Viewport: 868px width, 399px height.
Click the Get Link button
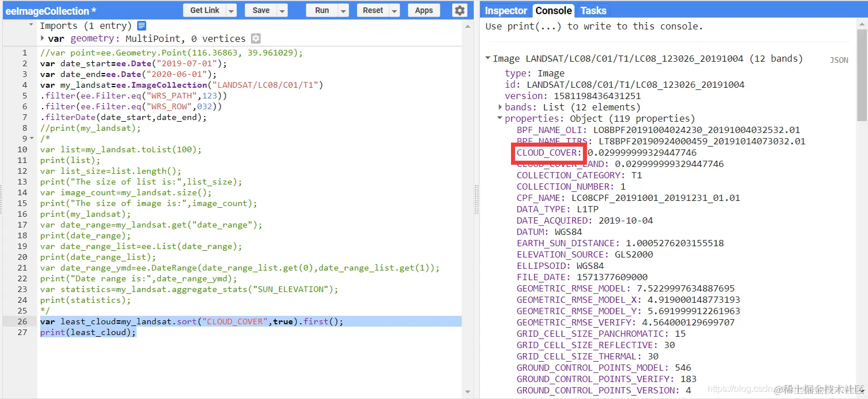pyautogui.click(x=205, y=10)
